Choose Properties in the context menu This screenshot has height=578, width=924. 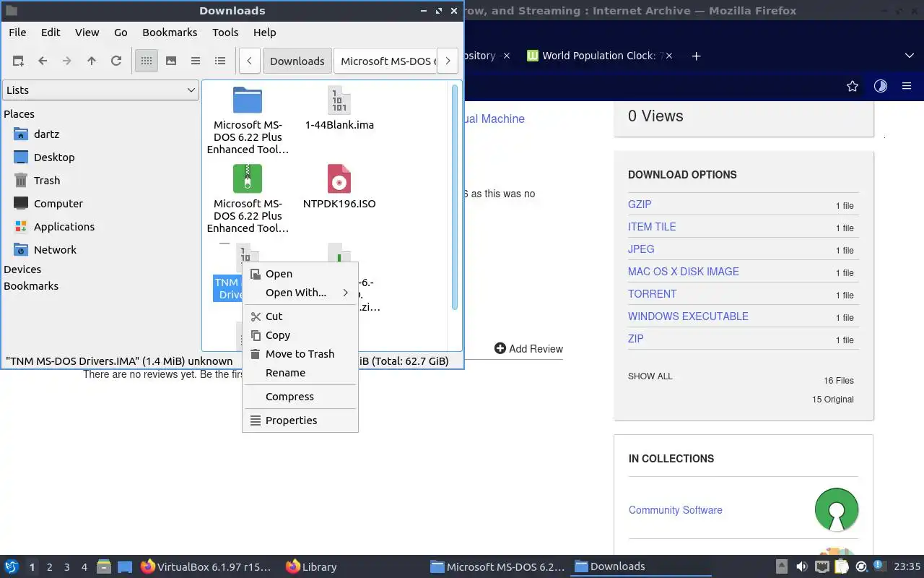pos(300,420)
